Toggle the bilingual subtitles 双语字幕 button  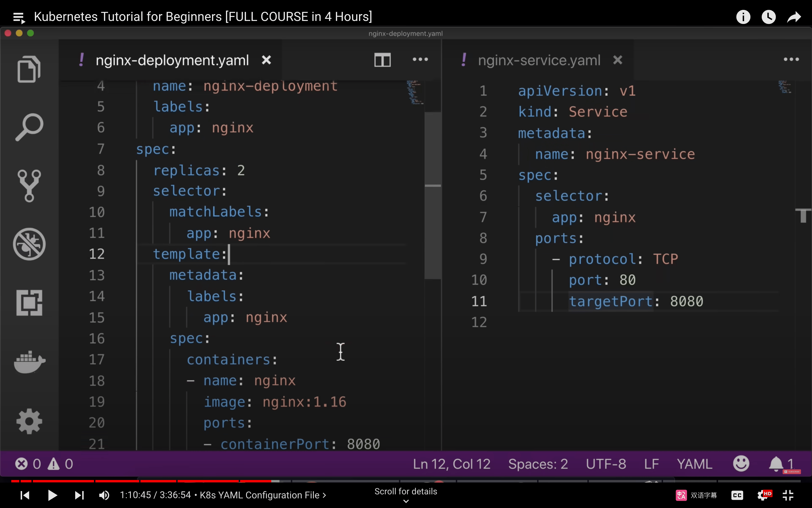click(696, 495)
